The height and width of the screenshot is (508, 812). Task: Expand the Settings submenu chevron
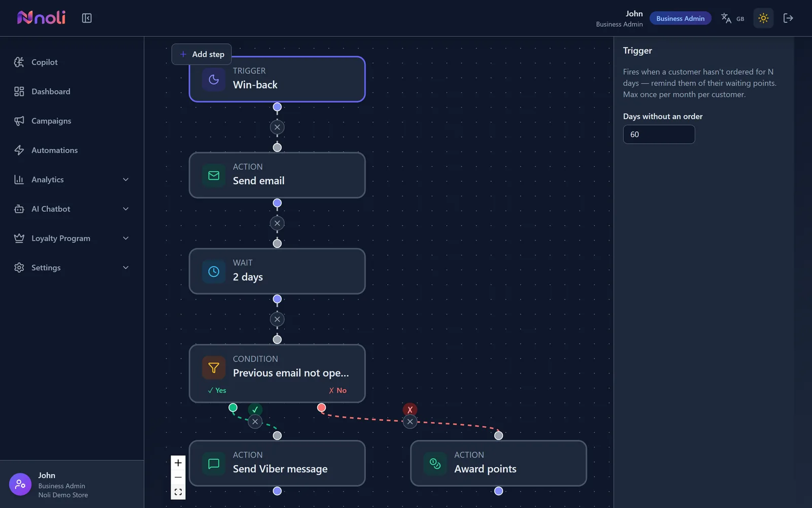click(x=126, y=268)
